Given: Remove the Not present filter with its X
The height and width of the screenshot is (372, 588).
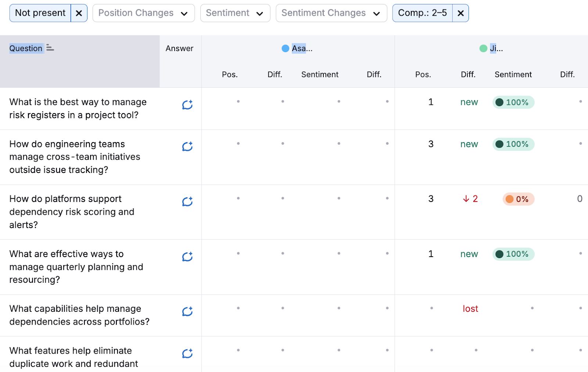Looking at the screenshot, I should [79, 12].
